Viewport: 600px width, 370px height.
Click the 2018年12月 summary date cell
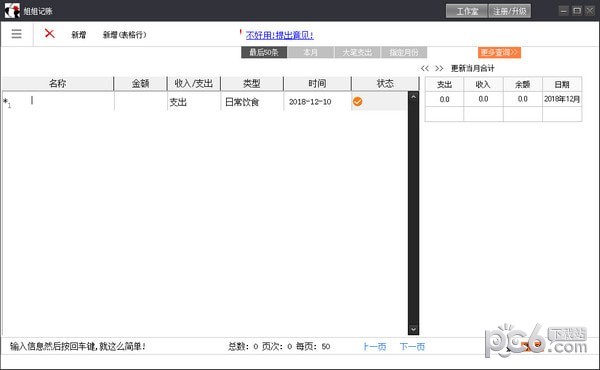click(562, 99)
